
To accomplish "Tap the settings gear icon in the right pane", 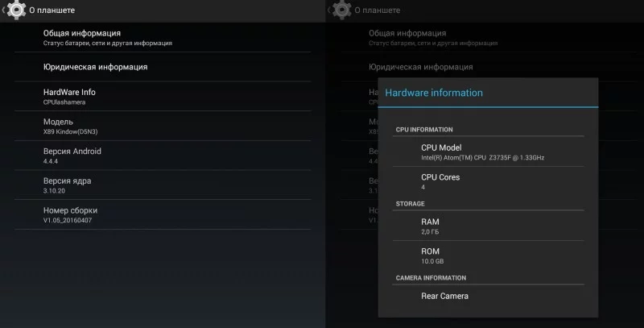I will (x=341, y=10).
